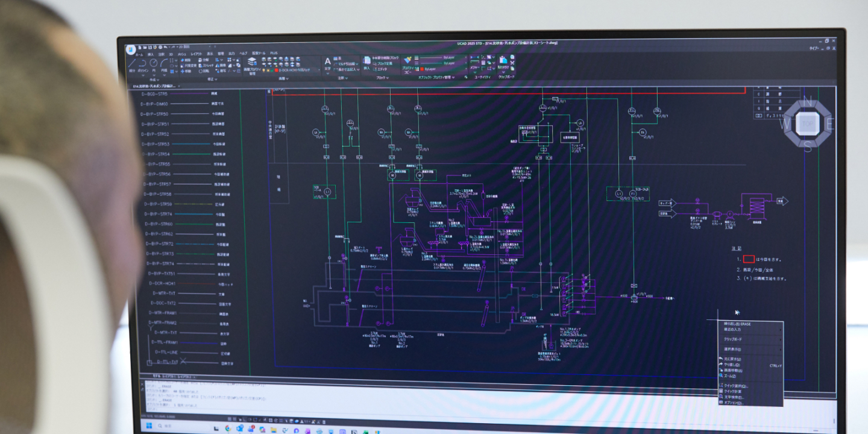The image size is (868, 434).
Task: Click the D-BGD-STR5 legend row text
Action: click(154, 94)
